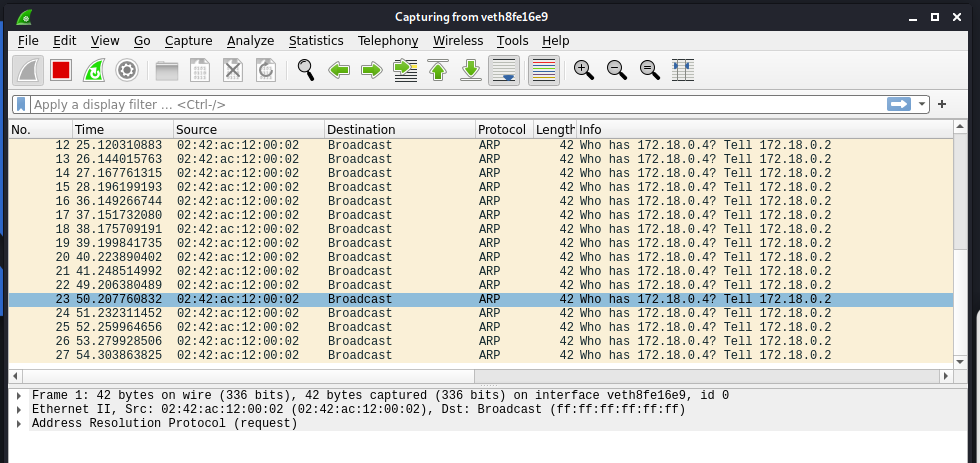The height and width of the screenshot is (463, 980).
Task: Click the Wireshark logo in title bar
Action: pyautogui.click(x=25, y=17)
